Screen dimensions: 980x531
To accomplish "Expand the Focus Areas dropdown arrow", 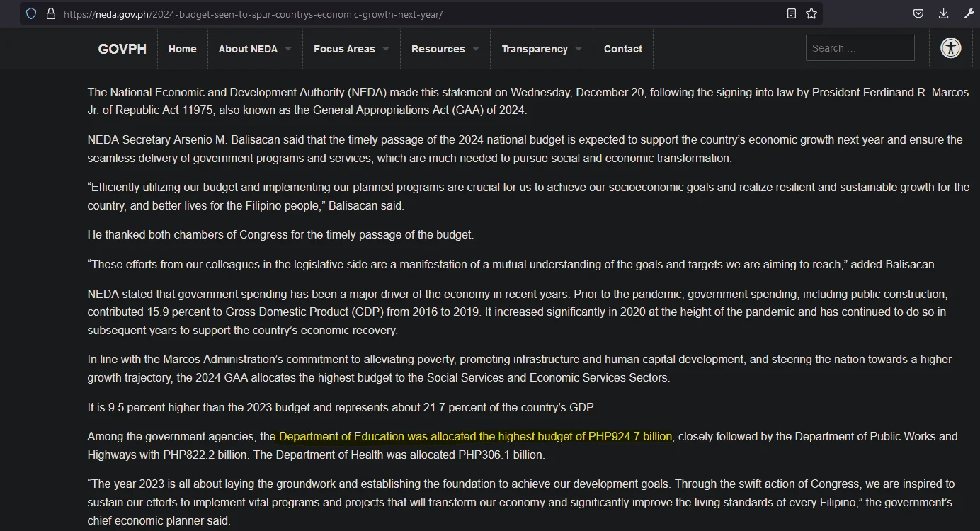I will pos(386,49).
